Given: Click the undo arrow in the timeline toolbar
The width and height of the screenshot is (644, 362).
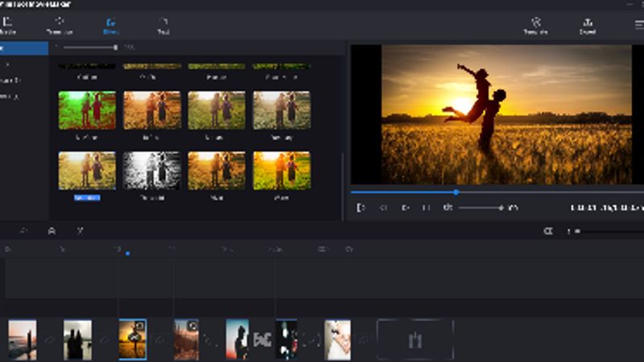Looking at the screenshot, I should tap(23, 231).
